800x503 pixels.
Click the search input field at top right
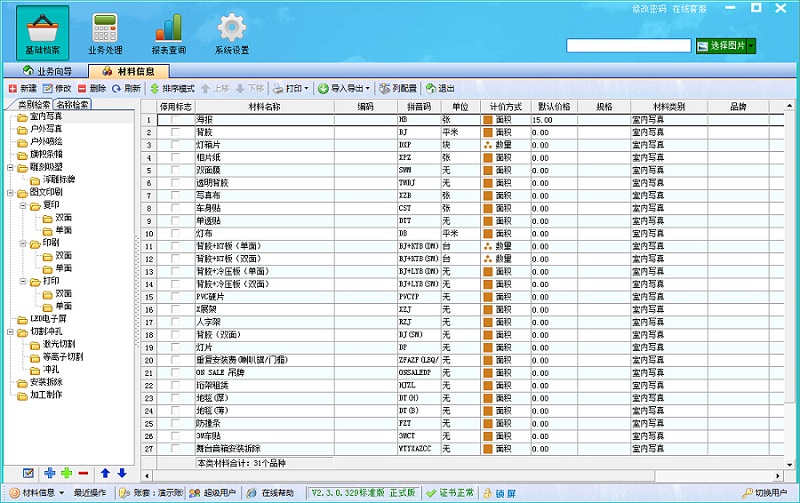629,45
